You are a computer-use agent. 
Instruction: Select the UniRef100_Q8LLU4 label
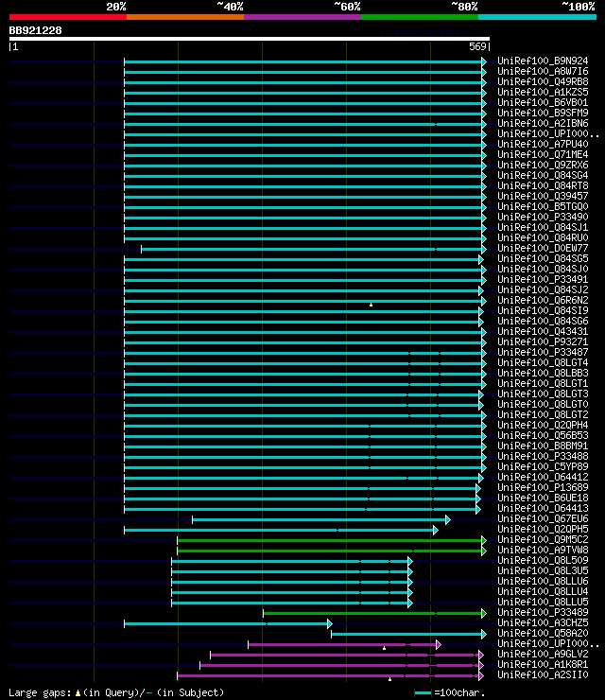pos(543,591)
